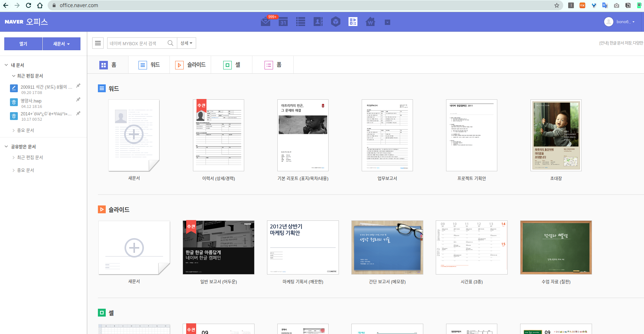Open the contacts address book icon
Image resolution: width=644 pixels, height=334 pixels.
(318, 22)
